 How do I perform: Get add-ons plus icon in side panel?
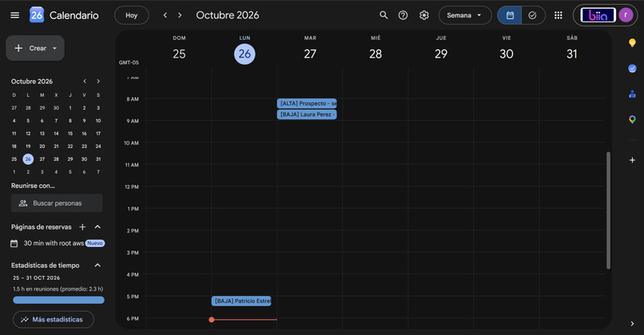(632, 160)
